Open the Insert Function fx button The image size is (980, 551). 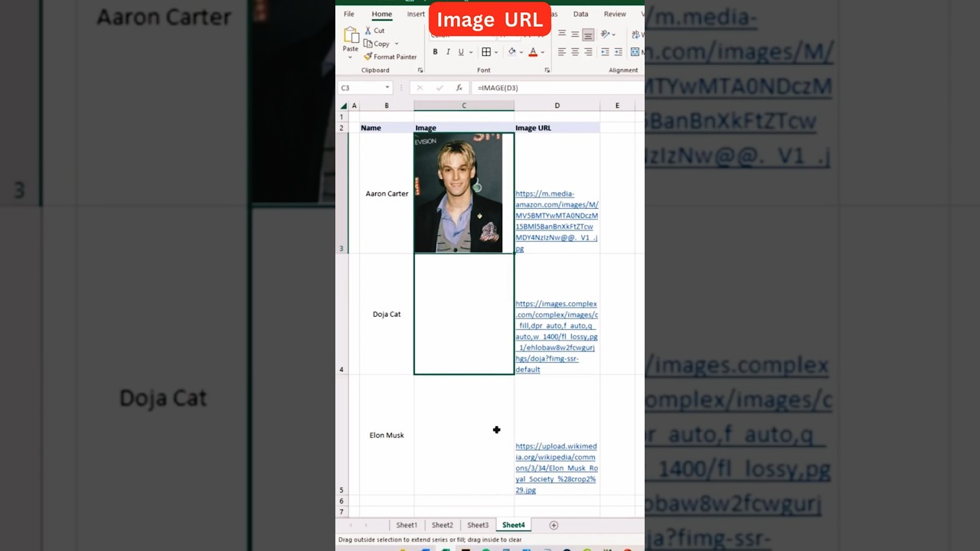click(459, 88)
